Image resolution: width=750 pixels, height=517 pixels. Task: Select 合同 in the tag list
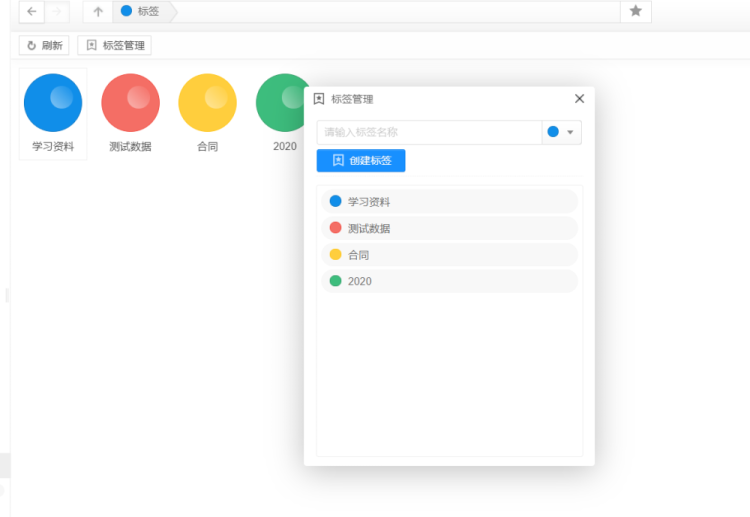(449, 255)
